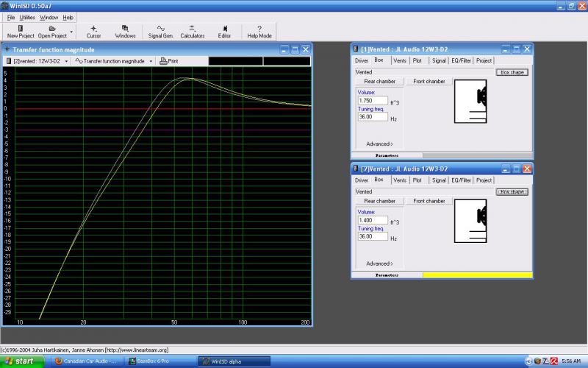588x368 pixels.
Task: Click the Volume field showing 1.750
Action: click(x=373, y=100)
